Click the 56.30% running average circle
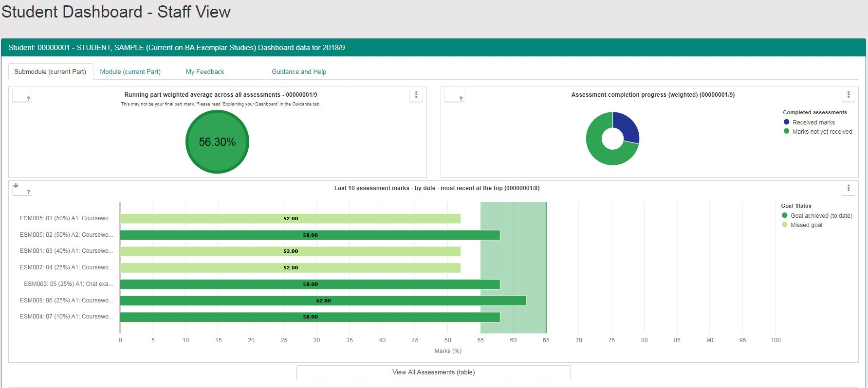Image resolution: width=868 pixels, height=388 pixels. tap(217, 141)
